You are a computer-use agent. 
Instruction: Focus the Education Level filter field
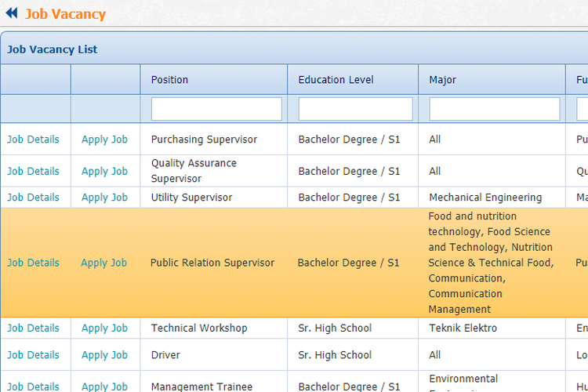coord(355,109)
